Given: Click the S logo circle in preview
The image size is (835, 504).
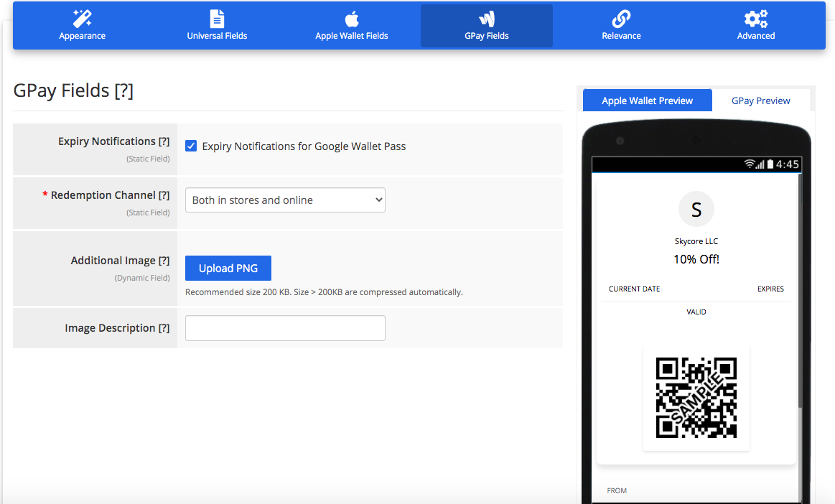Looking at the screenshot, I should tap(696, 209).
